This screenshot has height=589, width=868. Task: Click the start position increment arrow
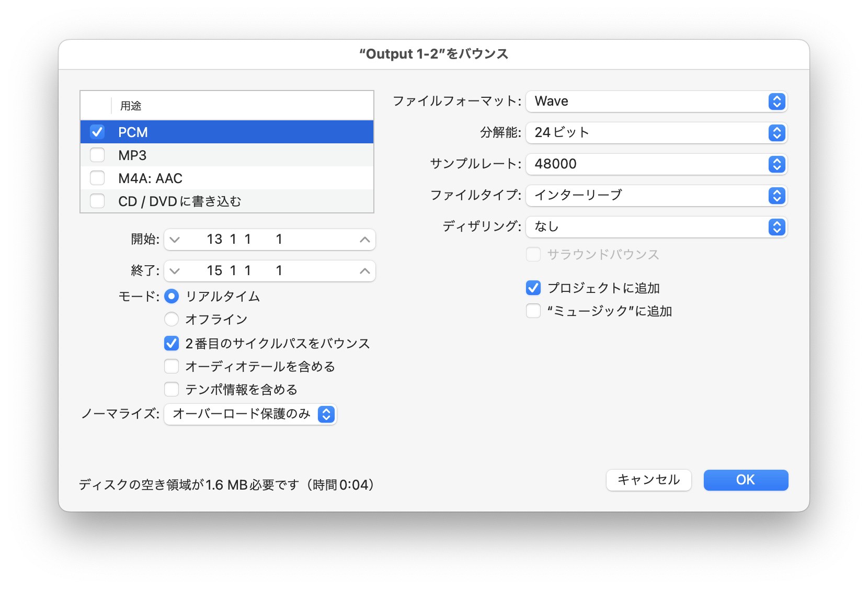364,240
